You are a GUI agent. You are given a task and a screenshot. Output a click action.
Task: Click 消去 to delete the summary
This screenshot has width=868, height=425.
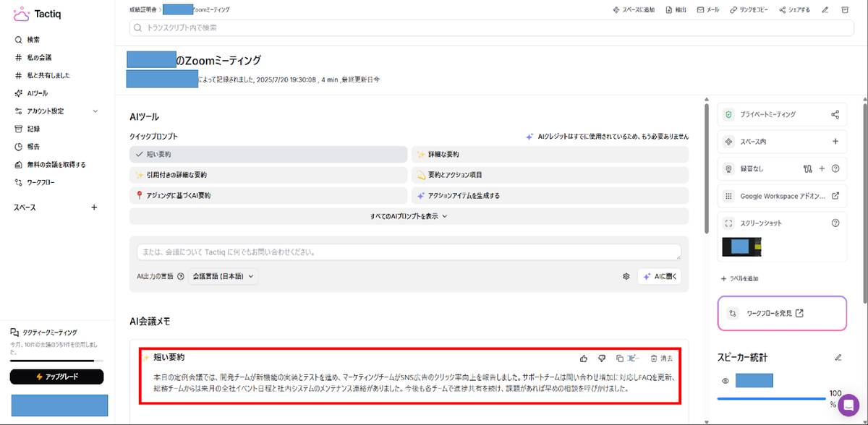point(662,358)
